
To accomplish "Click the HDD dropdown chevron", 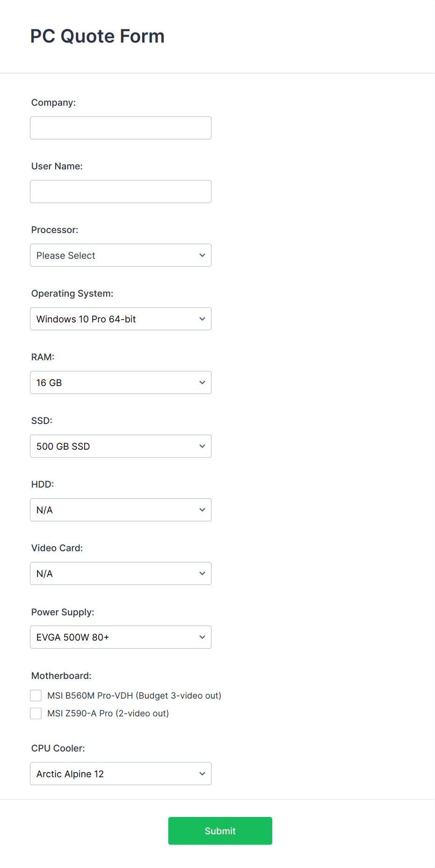I will 202,510.
